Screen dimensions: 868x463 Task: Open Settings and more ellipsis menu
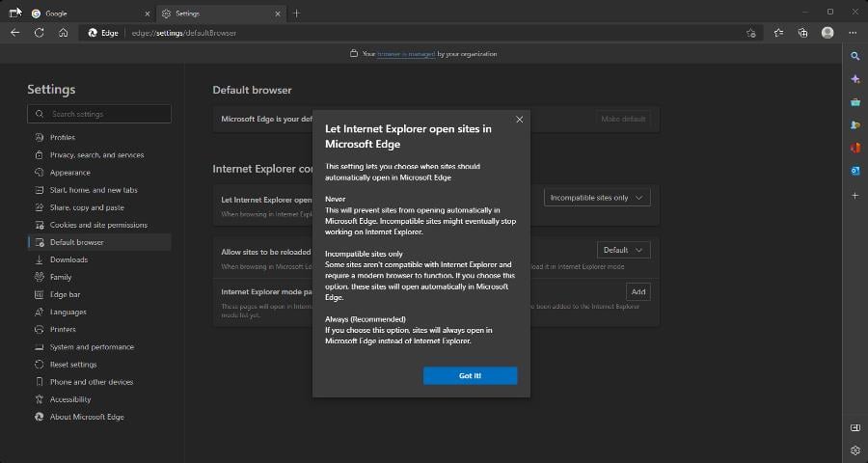click(x=853, y=33)
